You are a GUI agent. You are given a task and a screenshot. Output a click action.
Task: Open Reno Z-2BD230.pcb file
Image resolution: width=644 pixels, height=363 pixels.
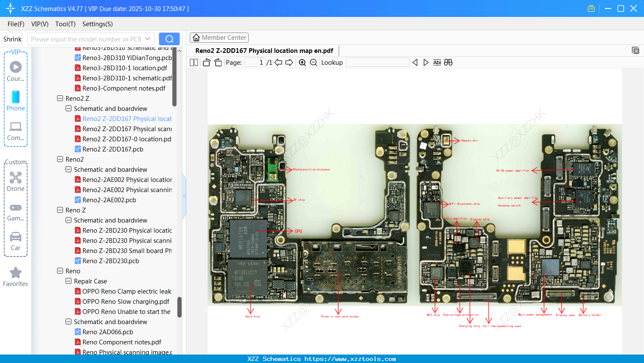[x=110, y=261]
